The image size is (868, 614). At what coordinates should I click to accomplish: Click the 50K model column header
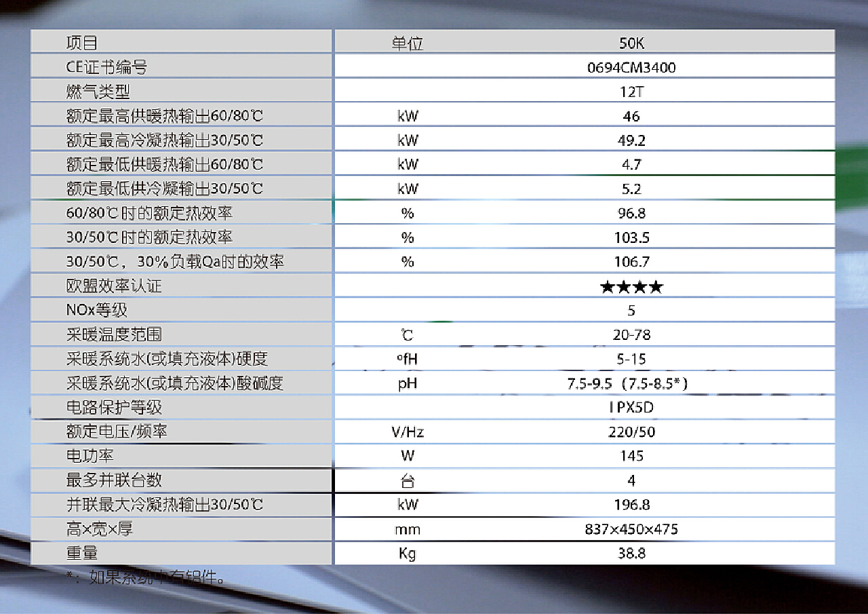coord(631,43)
